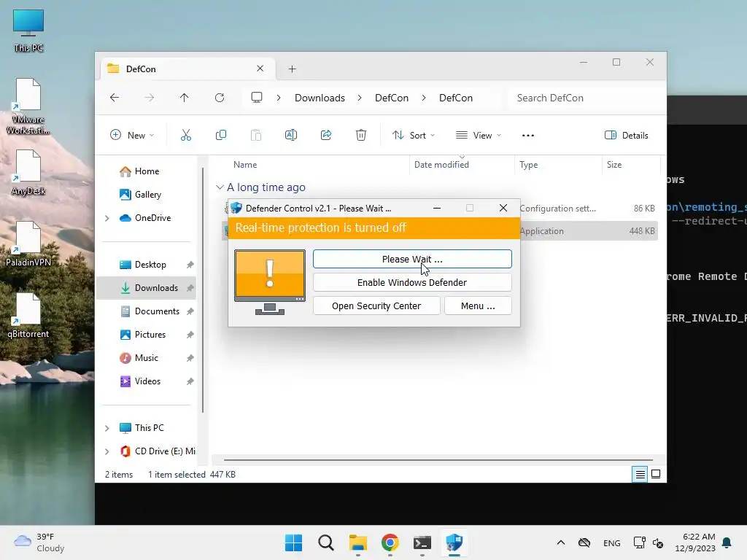Click the horizontal scrollbar in file list

point(438,460)
